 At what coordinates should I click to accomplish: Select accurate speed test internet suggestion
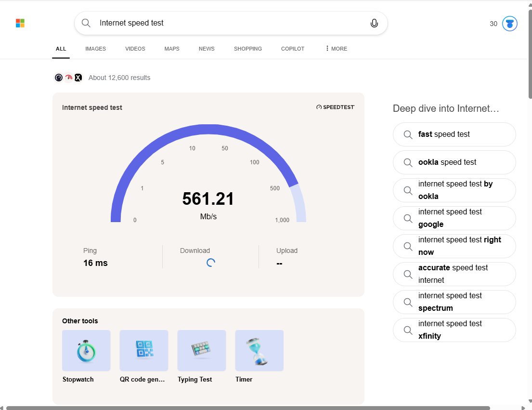point(454,274)
